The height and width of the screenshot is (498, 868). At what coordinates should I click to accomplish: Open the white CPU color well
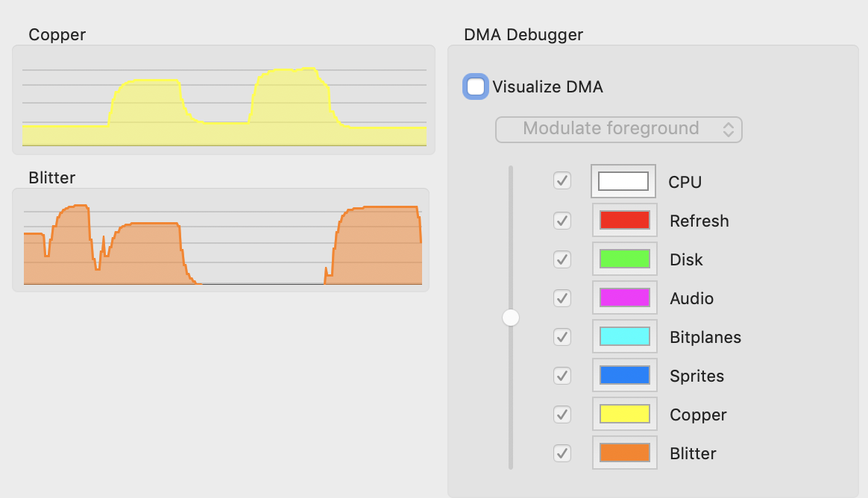click(623, 181)
